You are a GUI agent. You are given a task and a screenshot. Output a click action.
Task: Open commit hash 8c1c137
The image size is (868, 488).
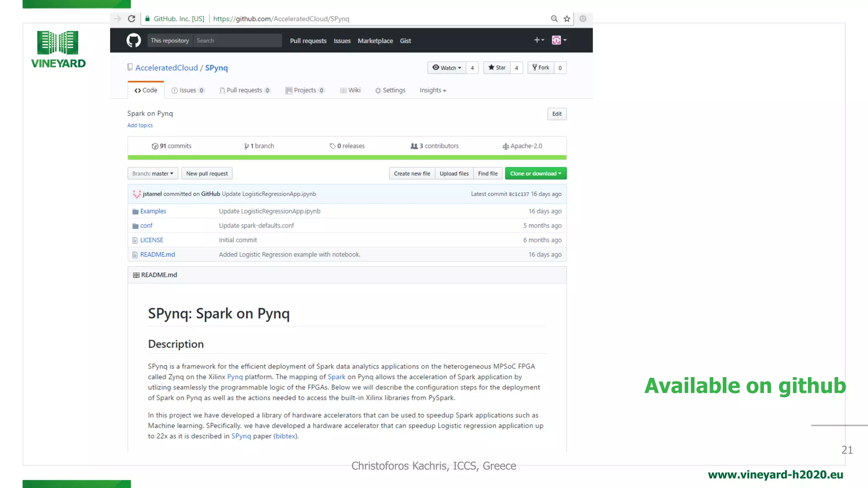tap(519, 194)
